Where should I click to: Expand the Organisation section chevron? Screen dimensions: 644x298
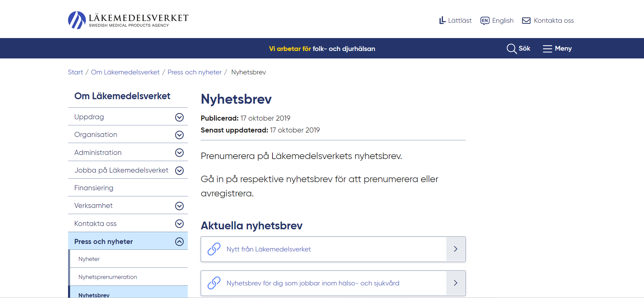(179, 135)
